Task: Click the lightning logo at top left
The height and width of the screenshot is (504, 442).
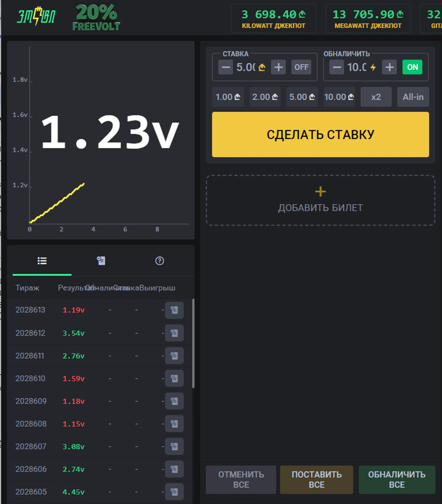Action: tap(36, 16)
